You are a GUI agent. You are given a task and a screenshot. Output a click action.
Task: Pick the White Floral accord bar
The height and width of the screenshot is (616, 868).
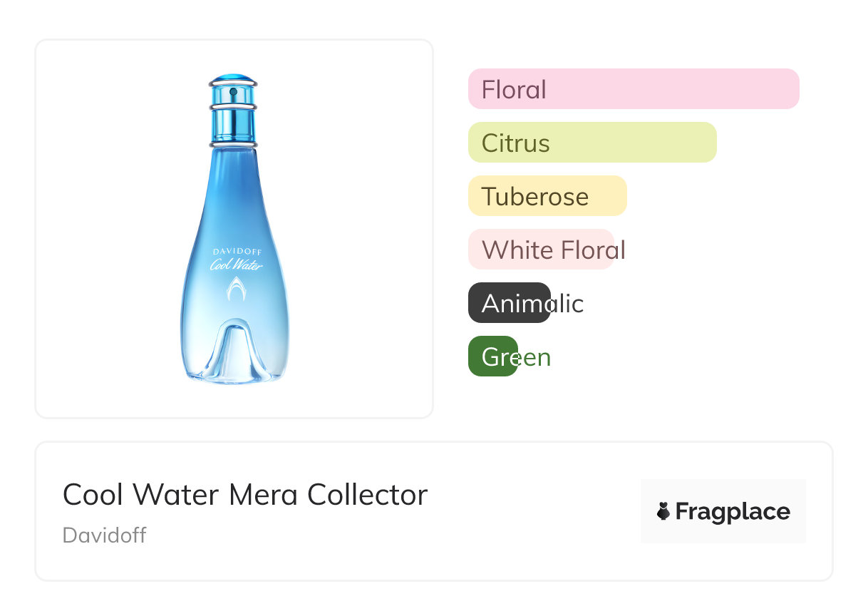coord(541,250)
